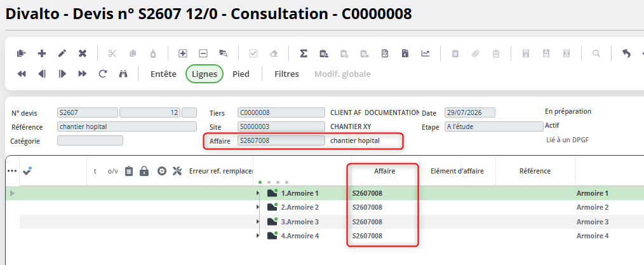Click the Erreur ref. remplacement column header
644x265 pixels.
[220, 171]
